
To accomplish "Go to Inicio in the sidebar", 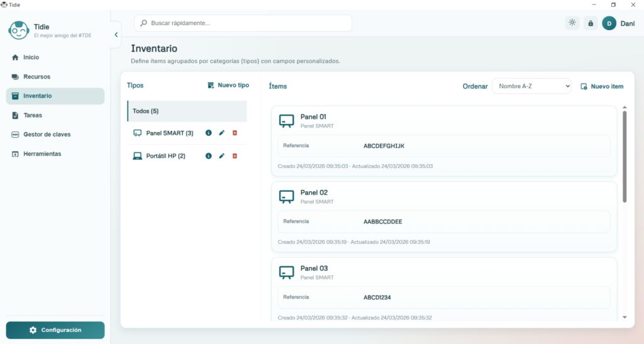I will [31, 57].
